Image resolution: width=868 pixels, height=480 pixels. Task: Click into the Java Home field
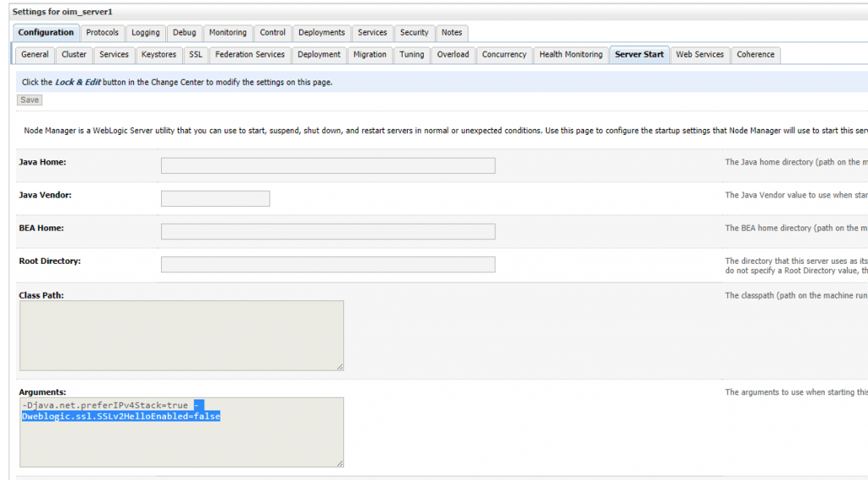point(328,165)
